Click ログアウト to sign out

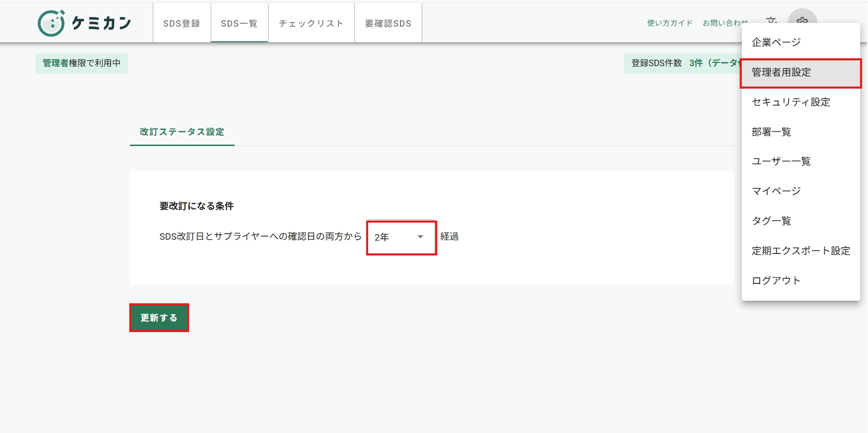pyautogui.click(x=776, y=281)
